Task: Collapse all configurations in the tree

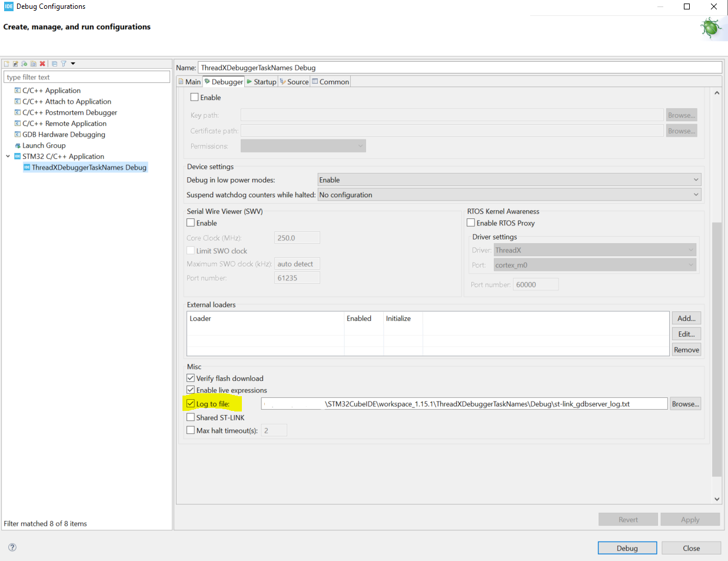Action: pos(54,63)
